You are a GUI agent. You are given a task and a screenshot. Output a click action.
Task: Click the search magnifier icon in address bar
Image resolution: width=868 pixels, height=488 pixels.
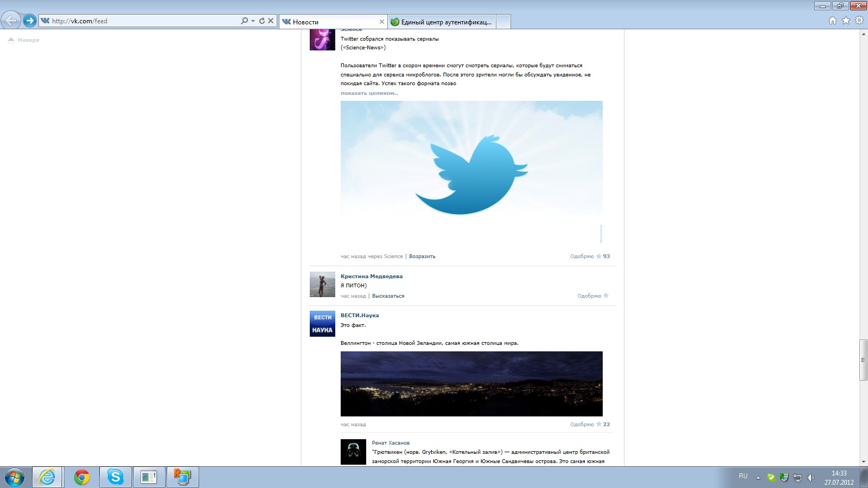245,21
